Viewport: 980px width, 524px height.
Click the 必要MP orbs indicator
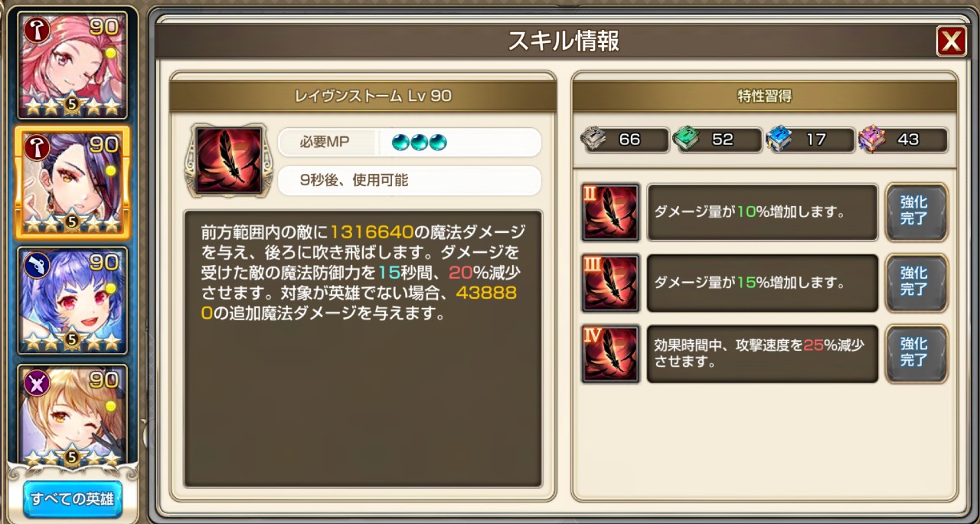[x=419, y=142]
